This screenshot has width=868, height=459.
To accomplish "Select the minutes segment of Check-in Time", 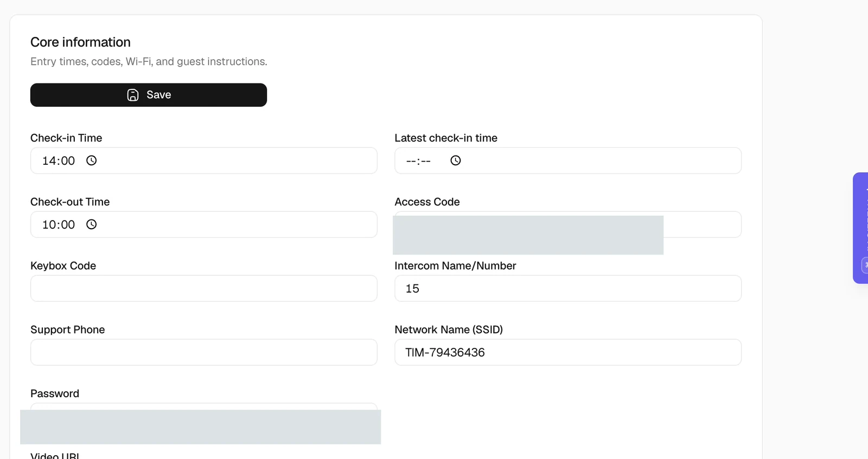I will 68,161.
